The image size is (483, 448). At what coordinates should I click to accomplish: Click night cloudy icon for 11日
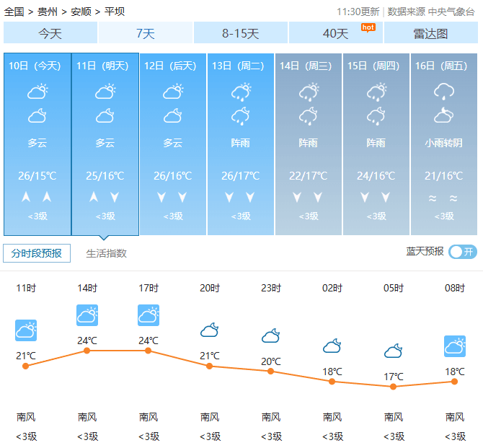(105, 116)
